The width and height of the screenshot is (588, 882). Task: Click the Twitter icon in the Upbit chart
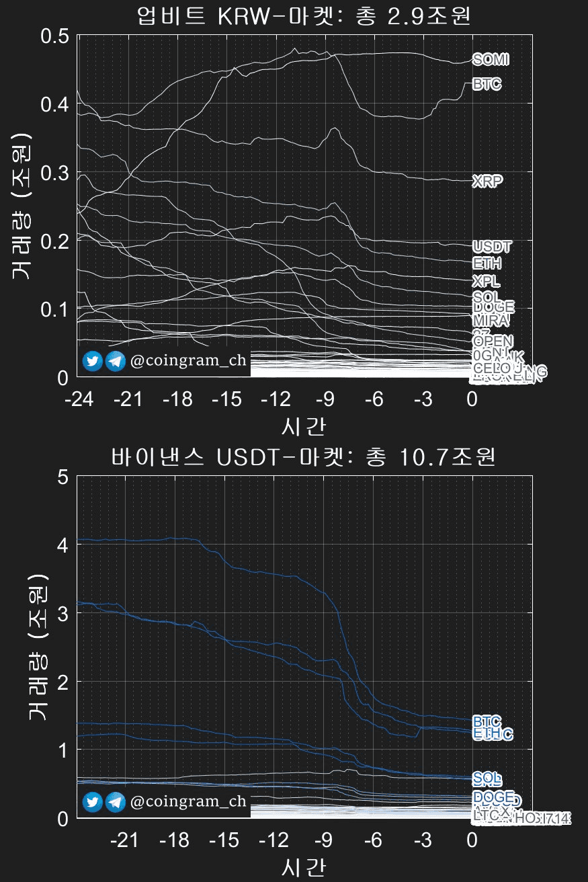[x=93, y=362]
